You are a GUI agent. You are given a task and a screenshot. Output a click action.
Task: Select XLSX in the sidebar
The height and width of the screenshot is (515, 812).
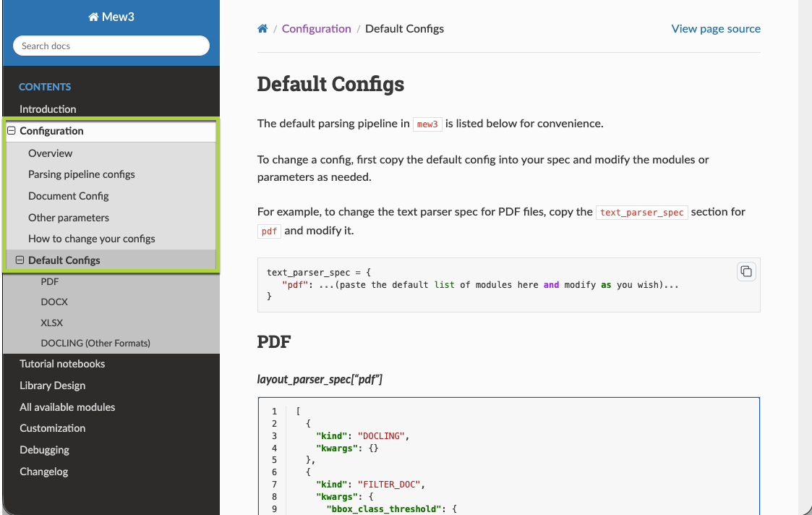click(x=53, y=323)
